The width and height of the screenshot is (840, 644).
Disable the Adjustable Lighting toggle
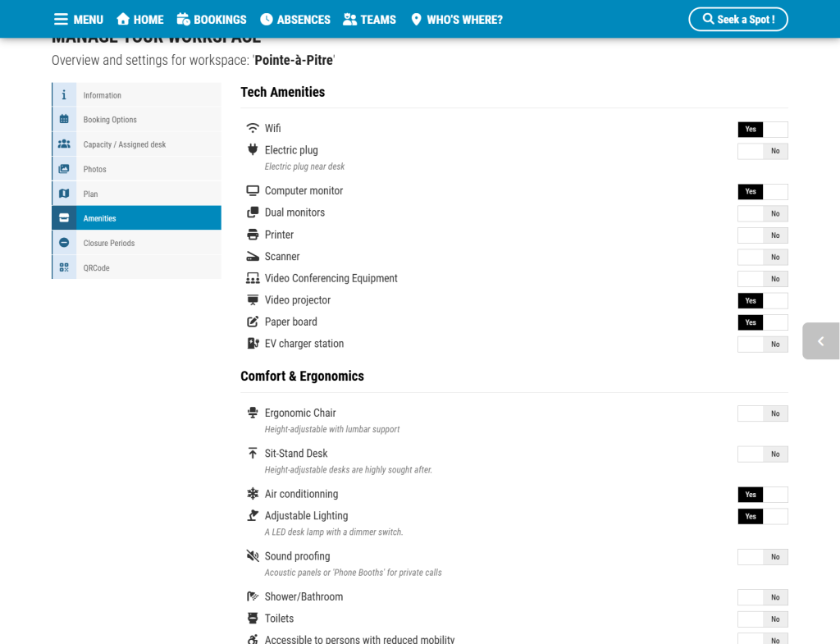762,517
